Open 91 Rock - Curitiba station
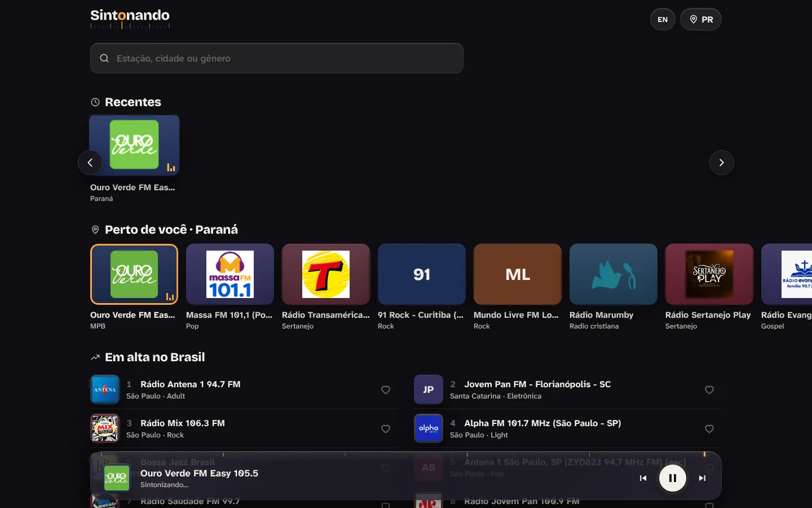This screenshot has height=508, width=812. [x=422, y=287]
